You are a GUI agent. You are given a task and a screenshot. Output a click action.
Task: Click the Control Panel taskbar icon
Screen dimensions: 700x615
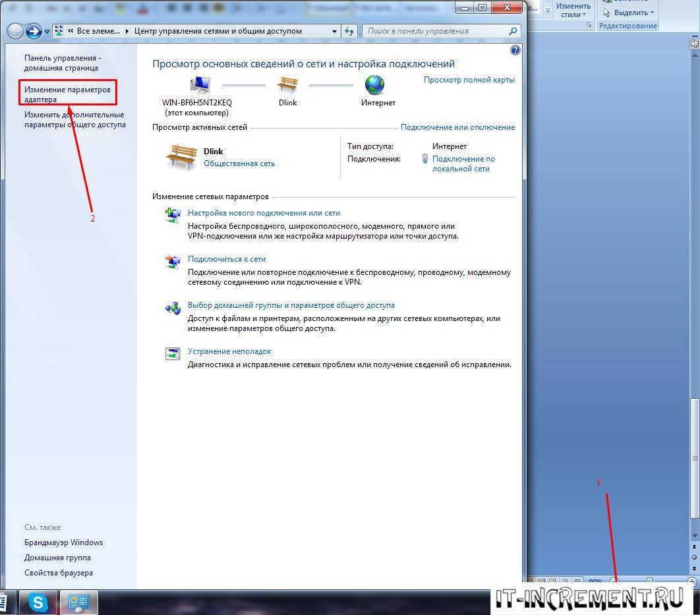78,602
